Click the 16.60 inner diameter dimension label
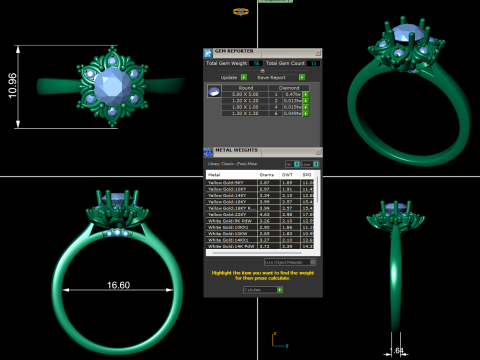Viewport: 480px width, 360px height. click(118, 285)
